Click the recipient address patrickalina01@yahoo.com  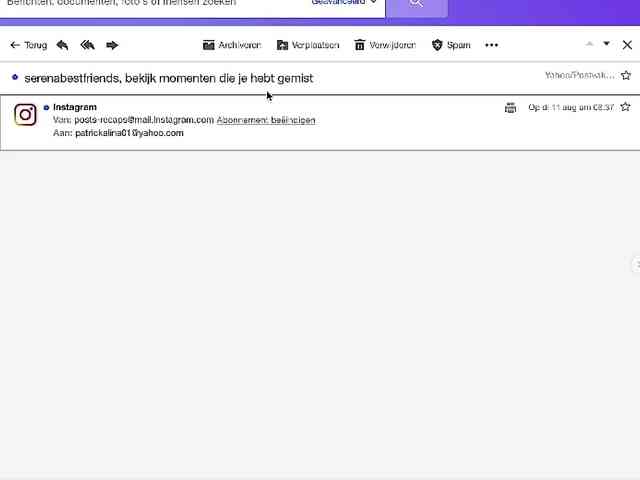[129, 133]
